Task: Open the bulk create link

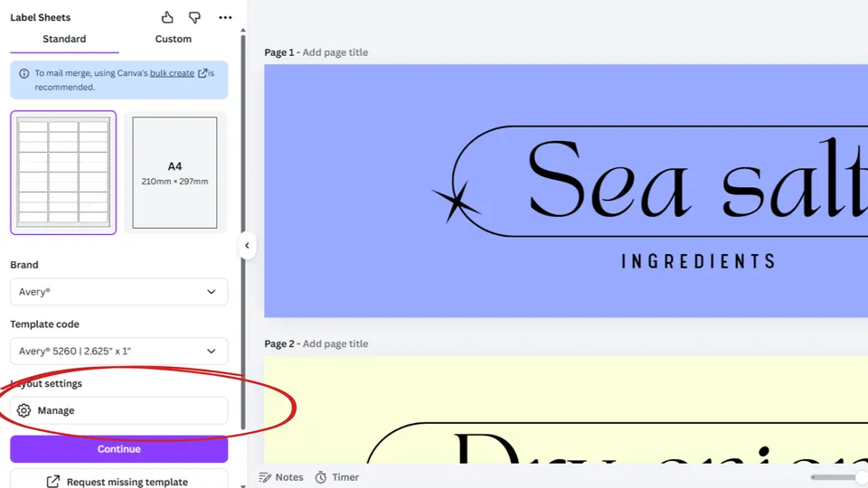Action: (x=172, y=73)
